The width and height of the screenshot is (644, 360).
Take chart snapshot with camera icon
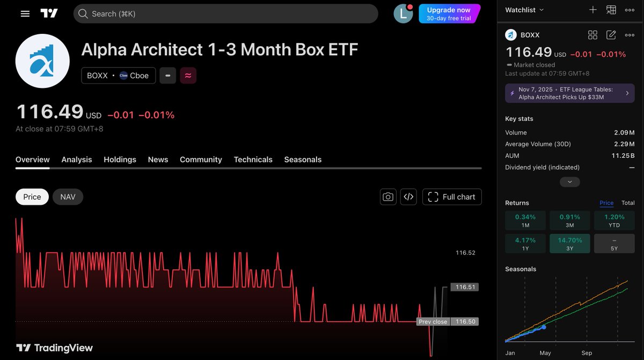point(388,197)
